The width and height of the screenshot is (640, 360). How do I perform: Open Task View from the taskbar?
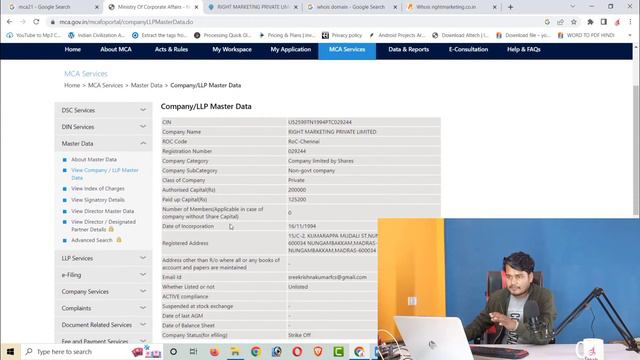pos(193,351)
